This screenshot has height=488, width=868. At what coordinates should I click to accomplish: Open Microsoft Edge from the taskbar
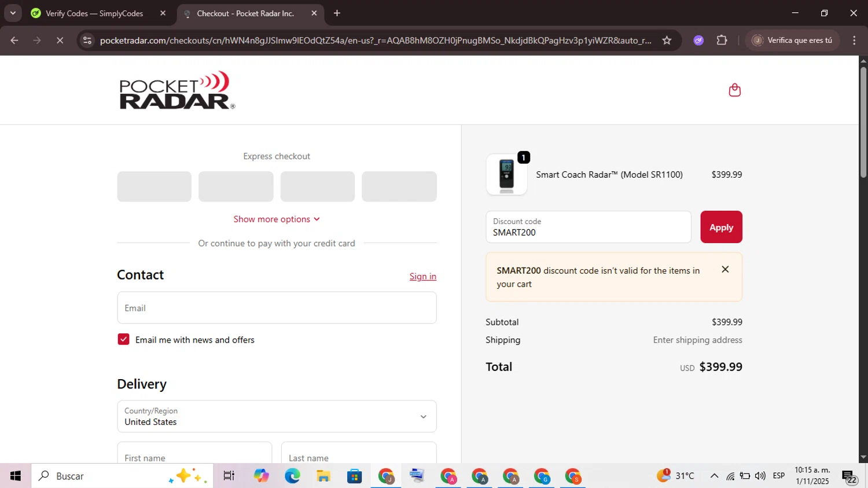click(x=292, y=476)
